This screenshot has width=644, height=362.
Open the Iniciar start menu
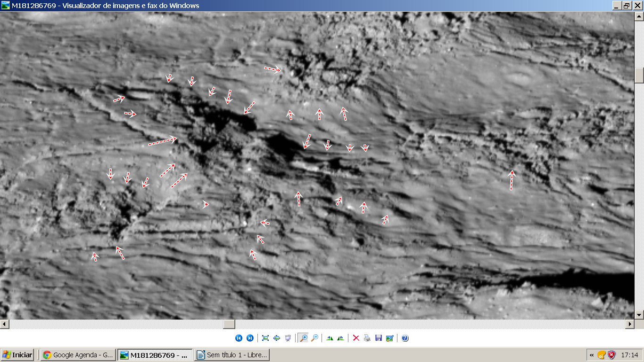(x=18, y=355)
